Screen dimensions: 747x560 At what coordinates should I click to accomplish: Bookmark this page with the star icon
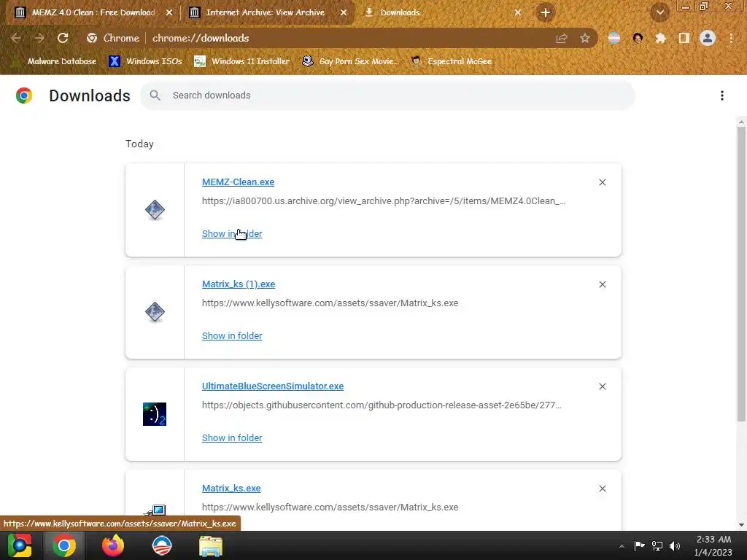click(x=585, y=38)
